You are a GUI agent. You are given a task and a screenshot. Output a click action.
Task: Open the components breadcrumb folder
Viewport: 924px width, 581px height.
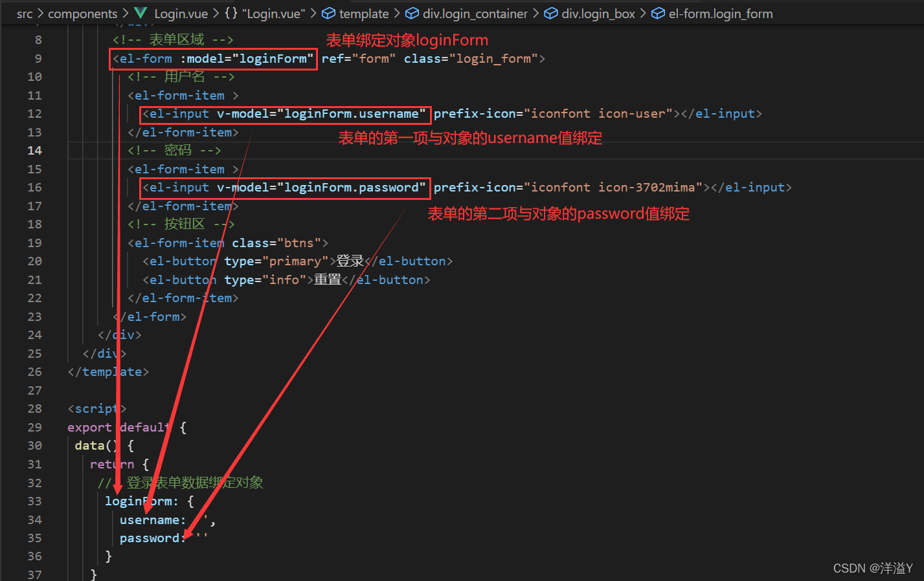[83, 14]
